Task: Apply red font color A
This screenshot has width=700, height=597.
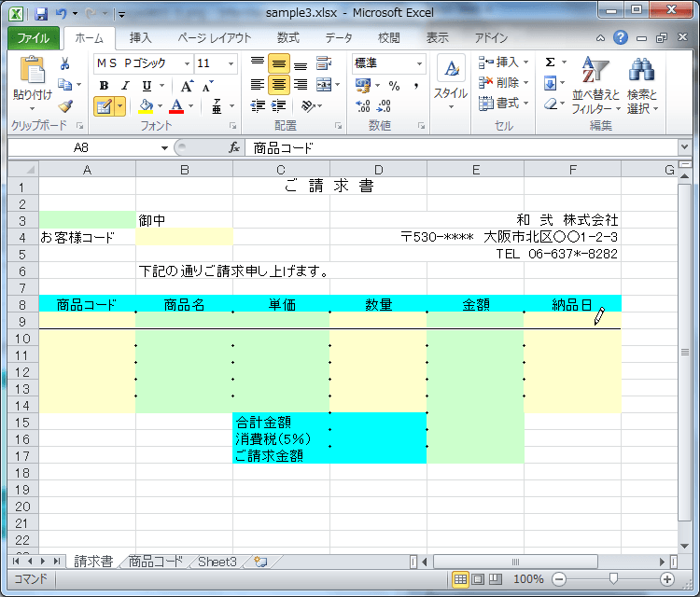Action: [x=176, y=106]
